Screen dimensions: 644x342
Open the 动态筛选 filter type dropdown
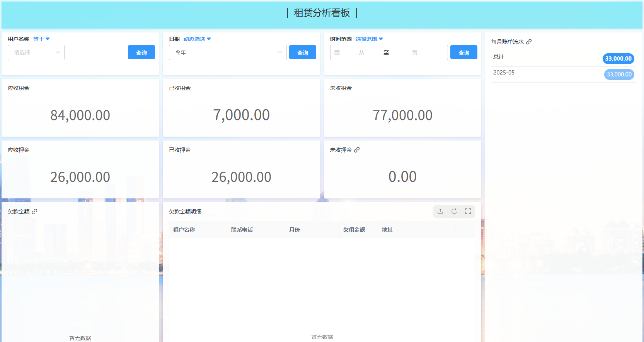[197, 39]
